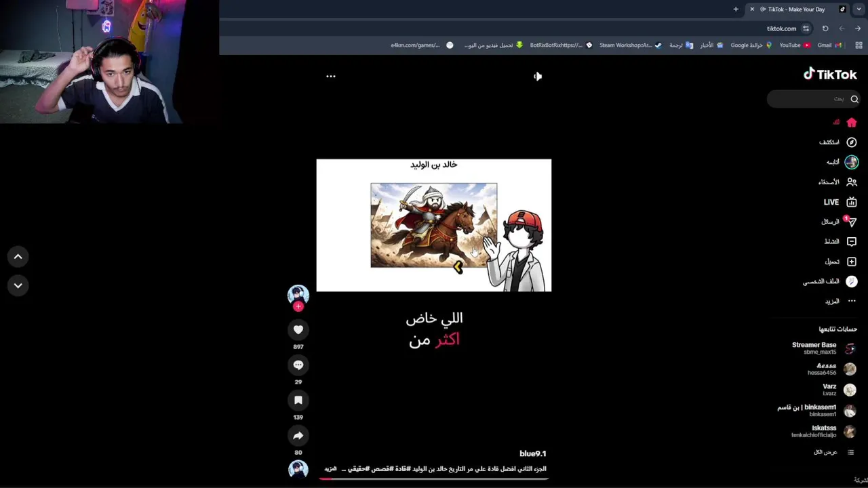The image size is (868, 488).
Task: Bookmark the video to favorites
Action: click(298, 400)
